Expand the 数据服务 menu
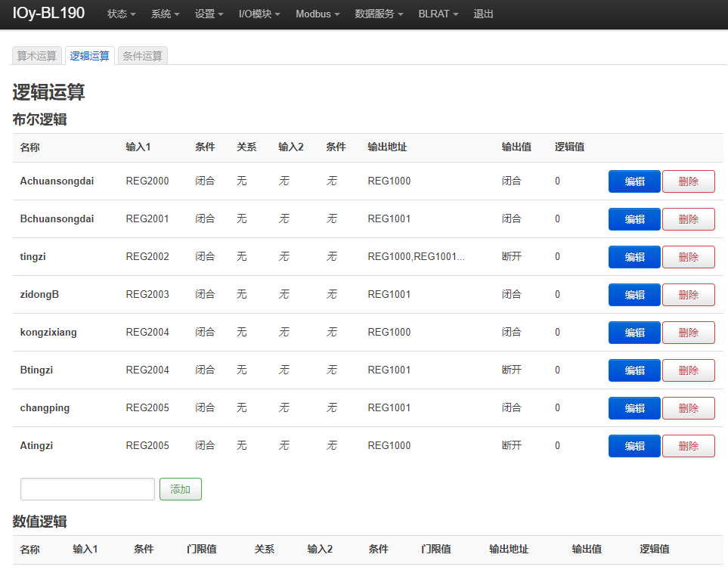This screenshot has height=573, width=728. click(379, 14)
